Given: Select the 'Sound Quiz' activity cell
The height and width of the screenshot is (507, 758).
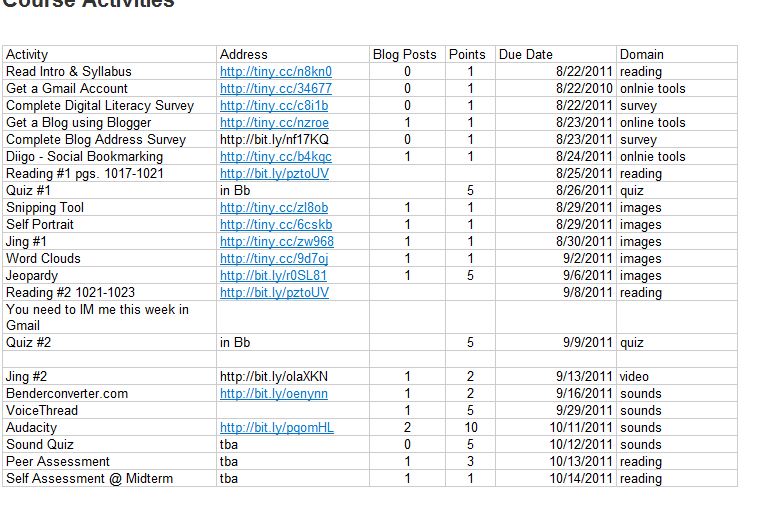Looking at the screenshot, I should point(109,444).
